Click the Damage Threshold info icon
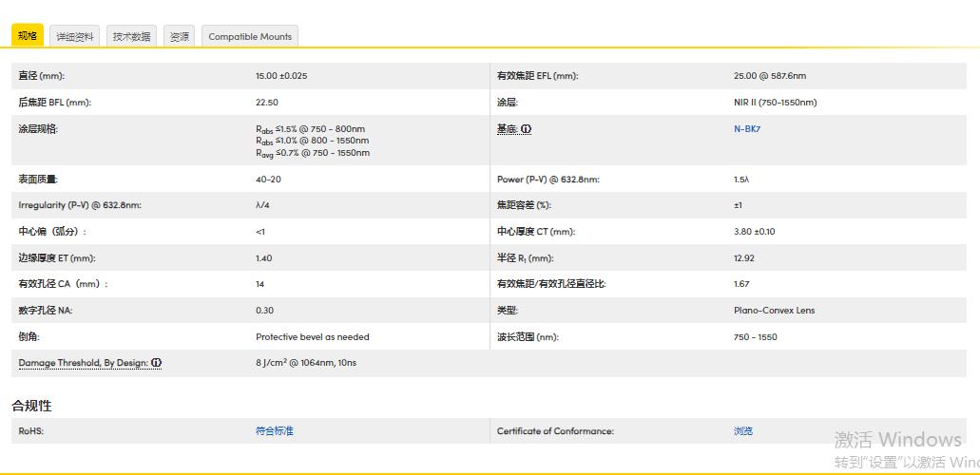This screenshot has width=980, height=475. point(157,363)
